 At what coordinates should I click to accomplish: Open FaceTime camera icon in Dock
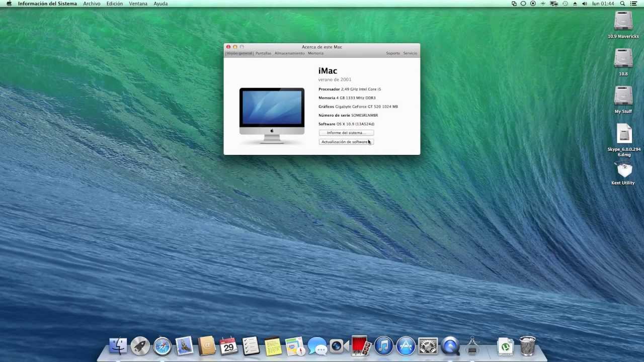[339, 346]
